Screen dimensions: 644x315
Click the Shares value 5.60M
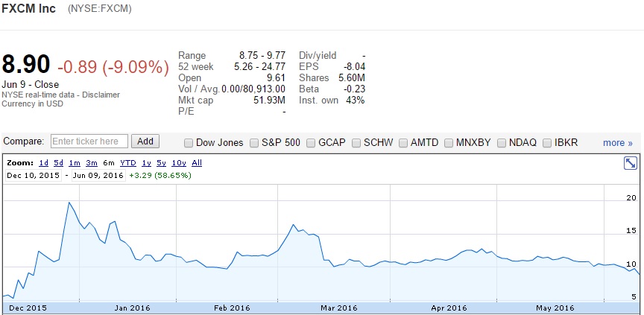(350, 78)
